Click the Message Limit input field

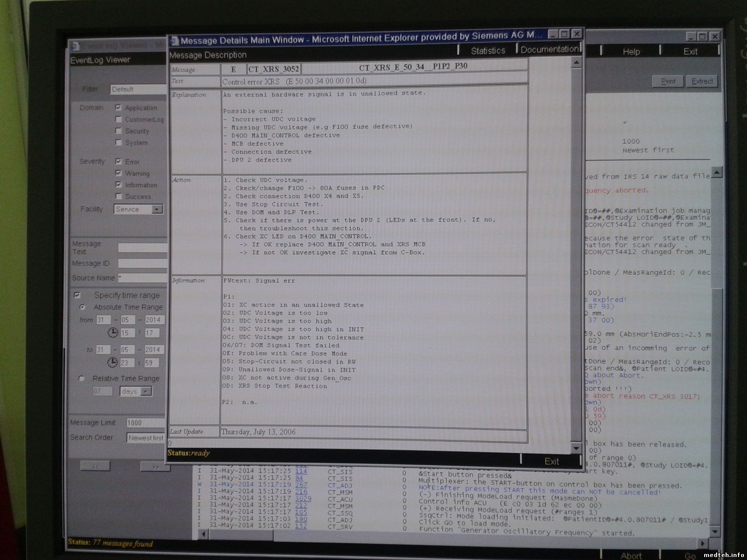point(145,423)
